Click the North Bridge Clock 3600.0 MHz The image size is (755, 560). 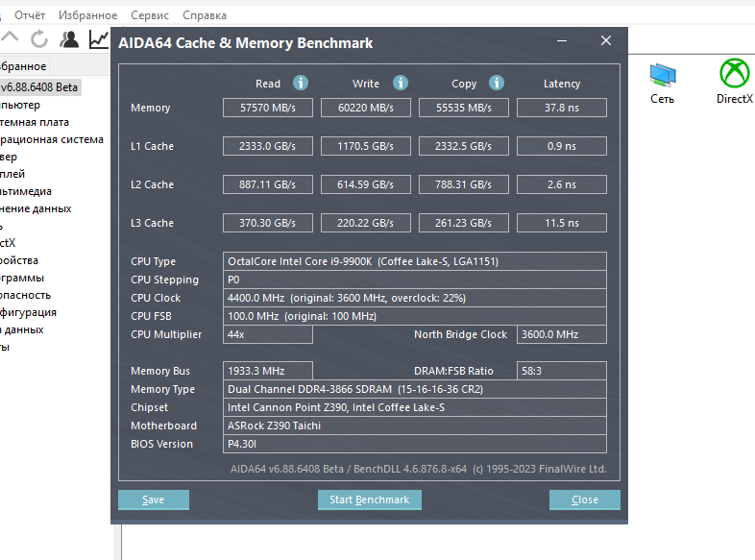(x=562, y=334)
